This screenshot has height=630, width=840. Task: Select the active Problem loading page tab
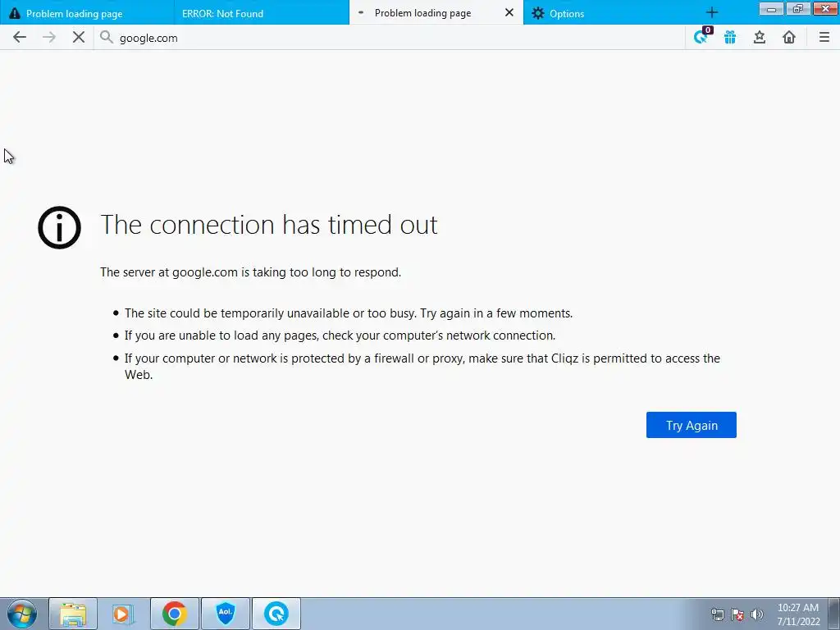coord(436,13)
